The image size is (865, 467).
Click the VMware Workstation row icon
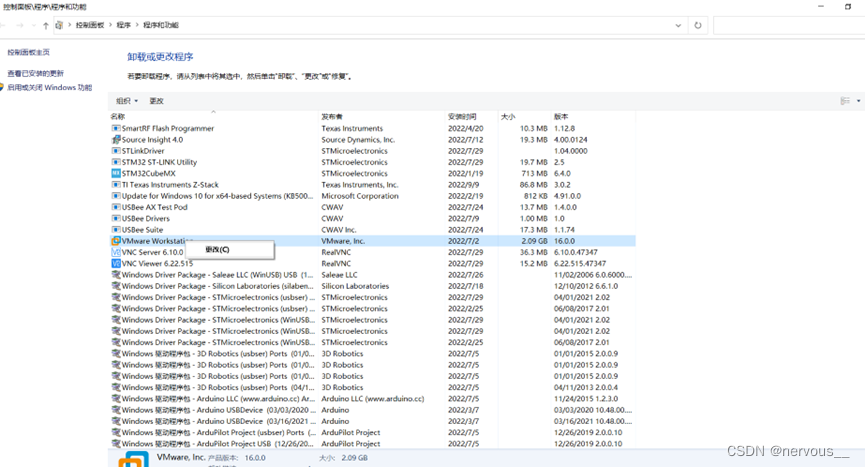coord(116,241)
